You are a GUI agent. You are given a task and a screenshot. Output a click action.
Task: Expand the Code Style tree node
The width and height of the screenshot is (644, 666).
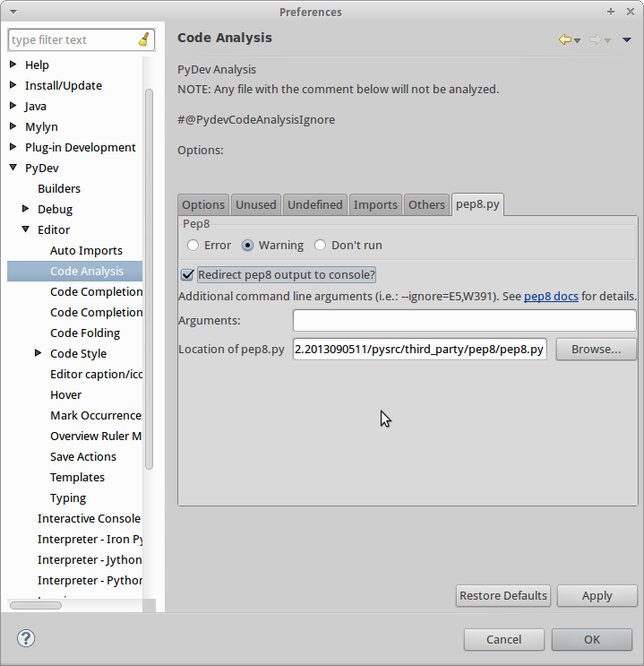point(39,353)
